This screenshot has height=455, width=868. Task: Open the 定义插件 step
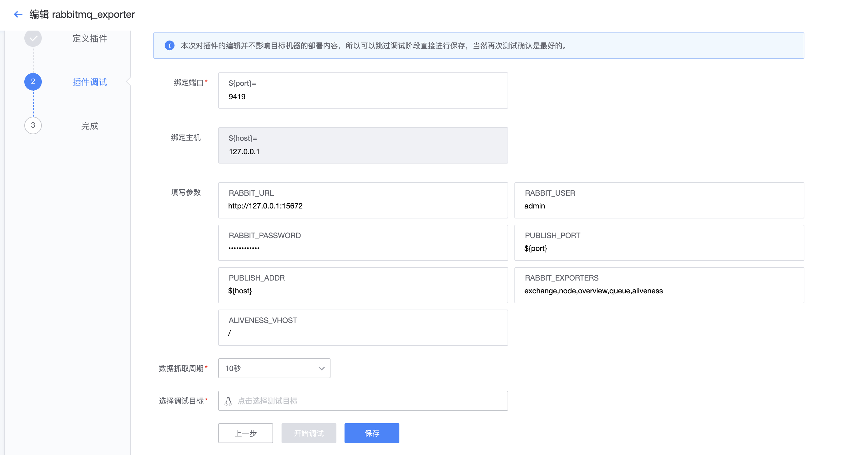pyautogui.click(x=89, y=38)
